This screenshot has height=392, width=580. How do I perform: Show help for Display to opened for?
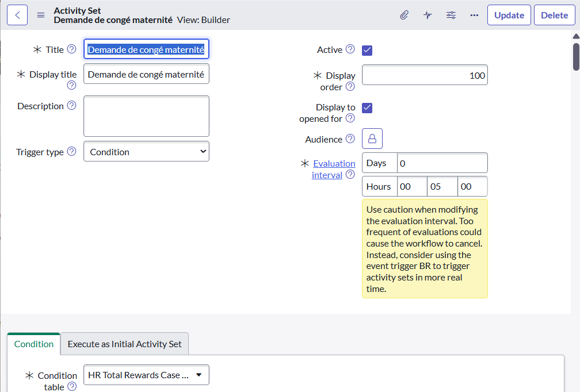pyautogui.click(x=350, y=118)
